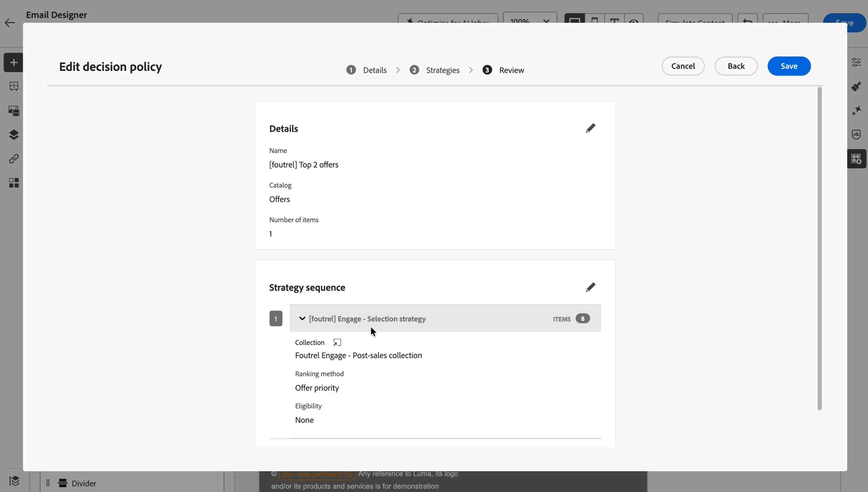Image resolution: width=868 pixels, height=492 pixels.
Task: Open the settings sliders icon in right sidebar
Action: (x=856, y=62)
